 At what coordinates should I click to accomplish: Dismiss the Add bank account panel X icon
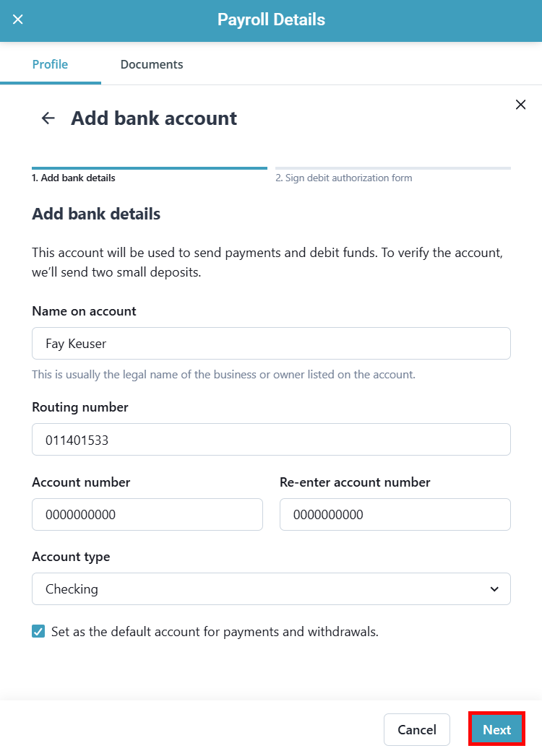click(x=520, y=105)
